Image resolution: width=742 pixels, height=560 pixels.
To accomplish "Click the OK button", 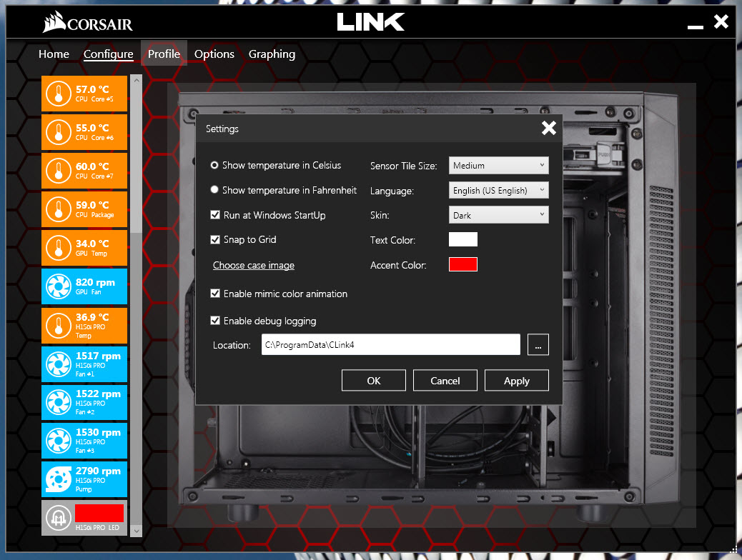I will tap(374, 381).
